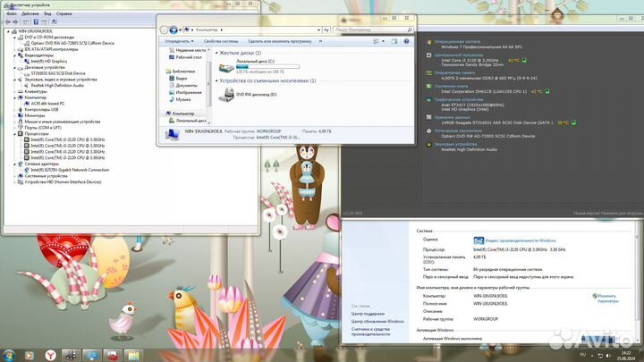Click the Explorer help question-mark icon
Image resolution: width=644 pixels, height=362 pixels.
pos(406,41)
